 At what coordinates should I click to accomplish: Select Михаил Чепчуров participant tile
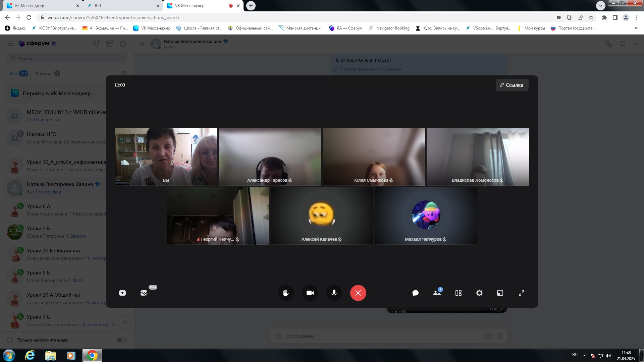(x=426, y=216)
